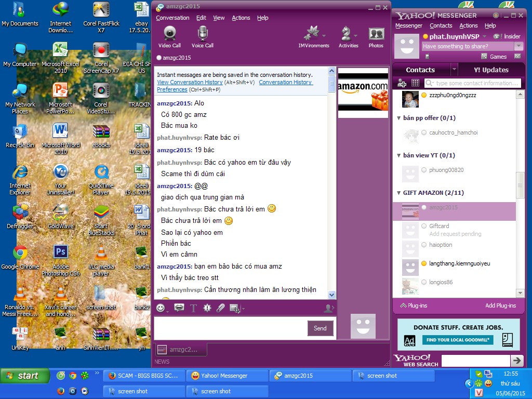The height and width of the screenshot is (399, 532).
Task: Open the View menu in chat window
Action: [x=219, y=18]
